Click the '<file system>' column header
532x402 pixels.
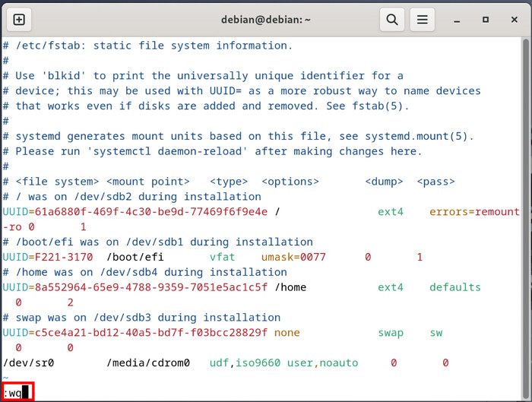(57, 182)
